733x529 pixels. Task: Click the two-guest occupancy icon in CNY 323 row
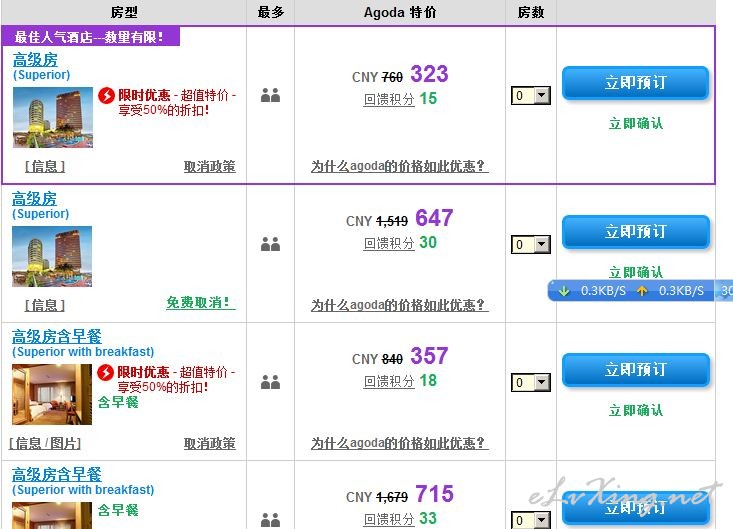tap(270, 95)
